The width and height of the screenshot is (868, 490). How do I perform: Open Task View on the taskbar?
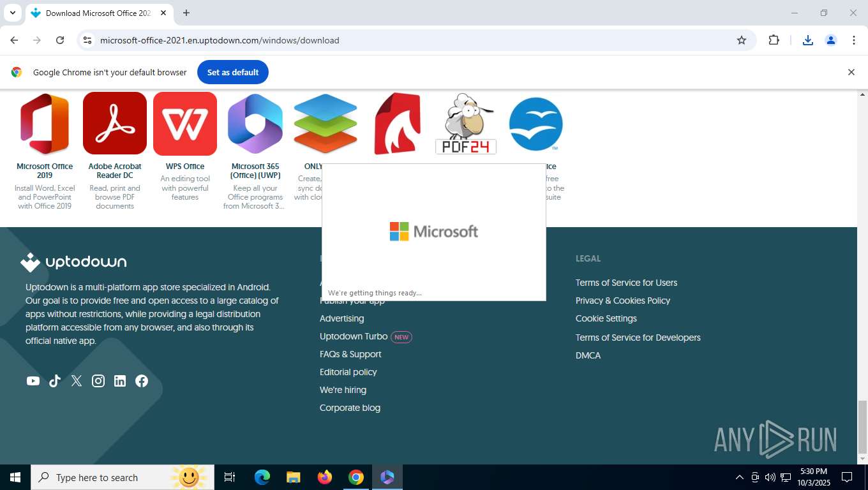(x=230, y=477)
